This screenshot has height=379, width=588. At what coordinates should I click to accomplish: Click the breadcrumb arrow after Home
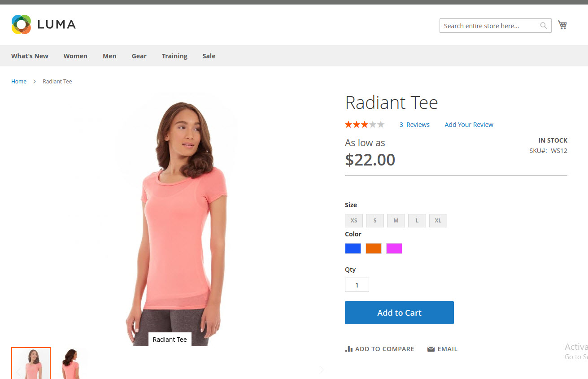coord(34,81)
